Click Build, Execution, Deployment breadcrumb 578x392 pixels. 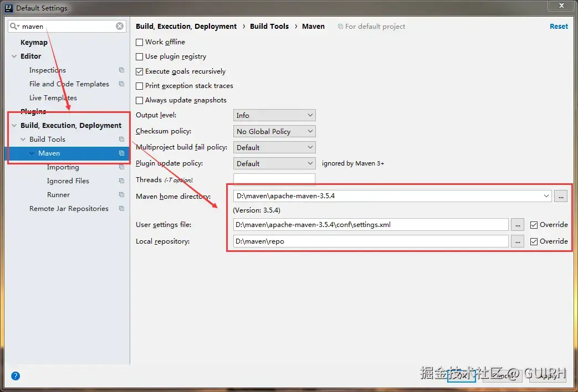pyautogui.click(x=186, y=26)
